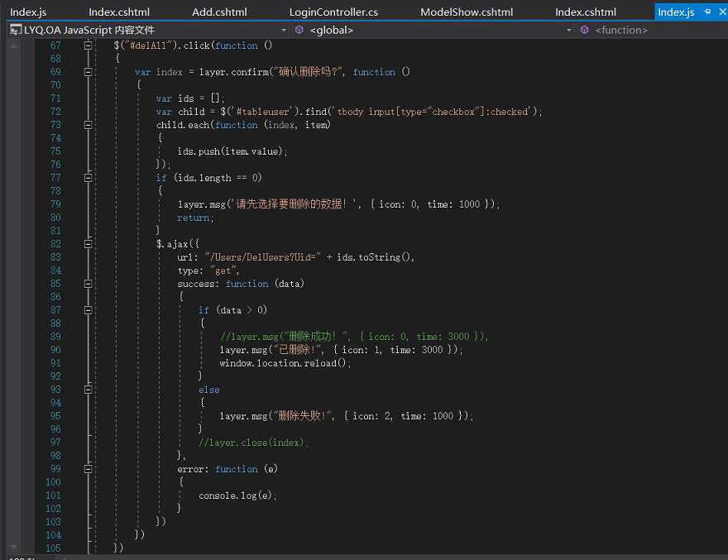The image size is (728, 560).
Task: Click on ids.push(item.value) at line 75
Action: coord(232,151)
